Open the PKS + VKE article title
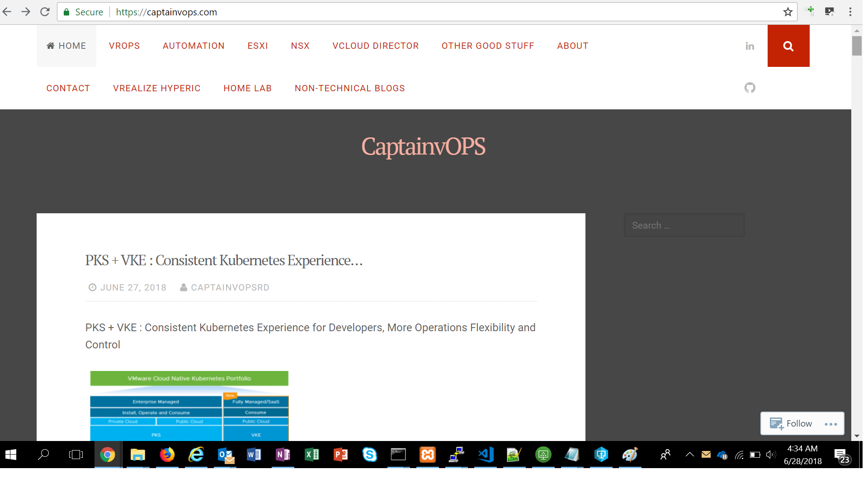 pyautogui.click(x=224, y=261)
